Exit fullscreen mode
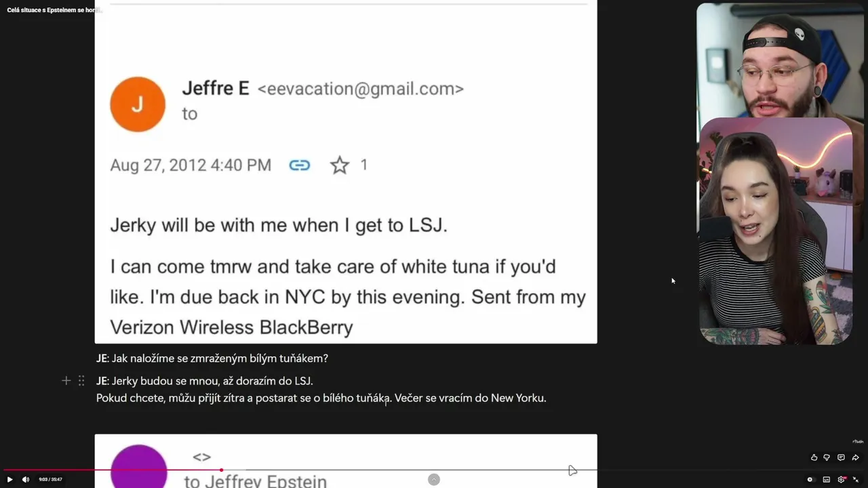868x488 pixels. coord(856,479)
